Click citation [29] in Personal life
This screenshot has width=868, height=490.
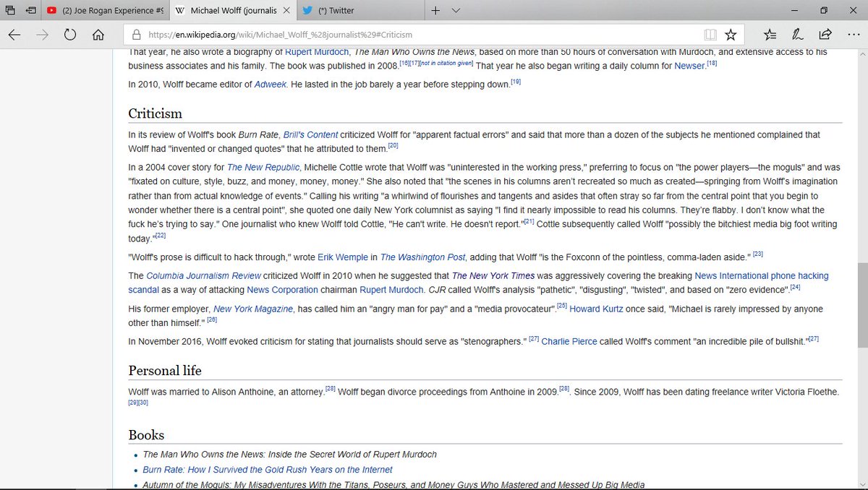point(133,403)
